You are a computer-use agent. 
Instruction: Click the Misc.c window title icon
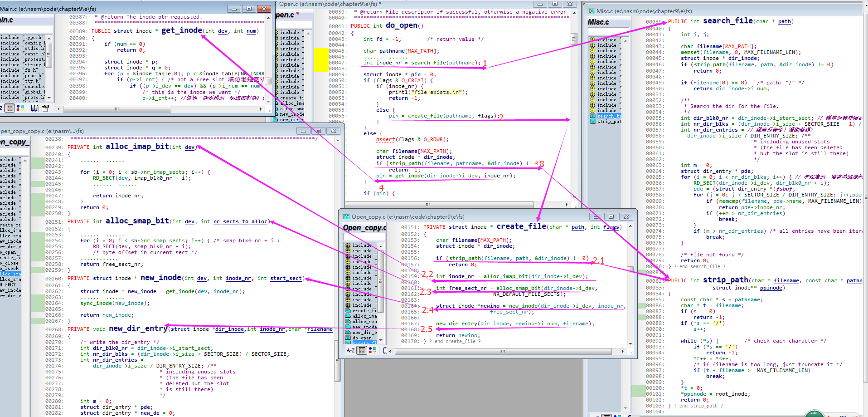(591, 11)
